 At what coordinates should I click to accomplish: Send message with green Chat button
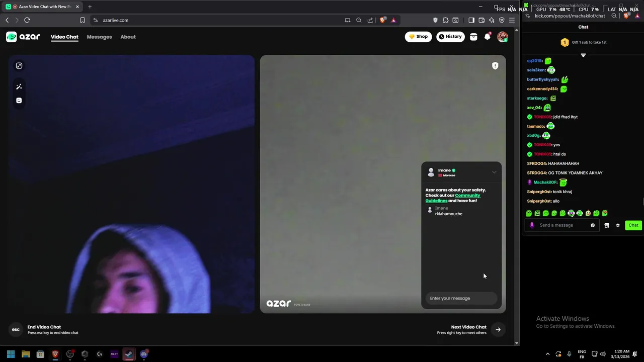click(x=633, y=225)
